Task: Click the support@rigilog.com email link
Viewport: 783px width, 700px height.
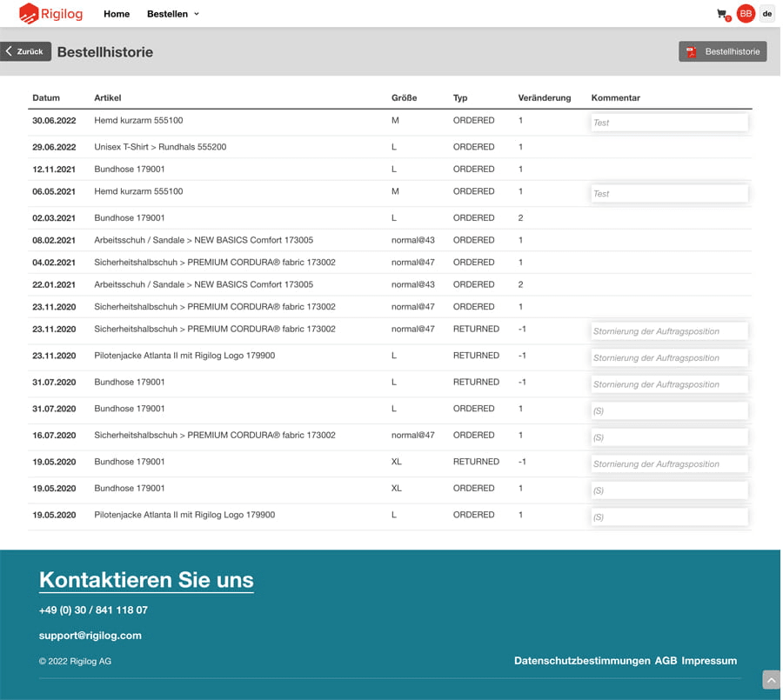Action: 90,636
